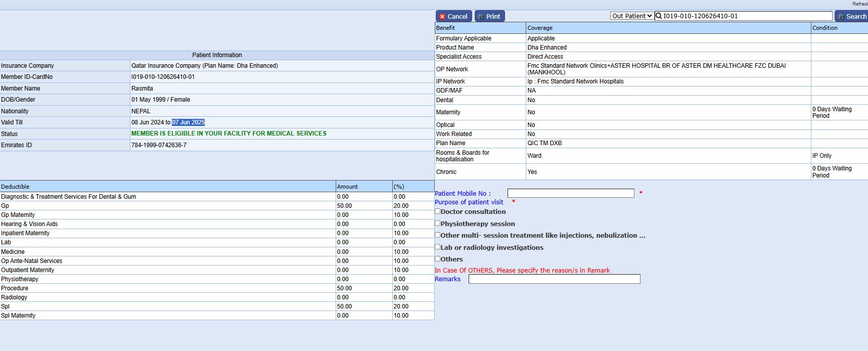The width and height of the screenshot is (868, 351).
Task: Check Lab or radiology investigations option
Action: click(438, 247)
